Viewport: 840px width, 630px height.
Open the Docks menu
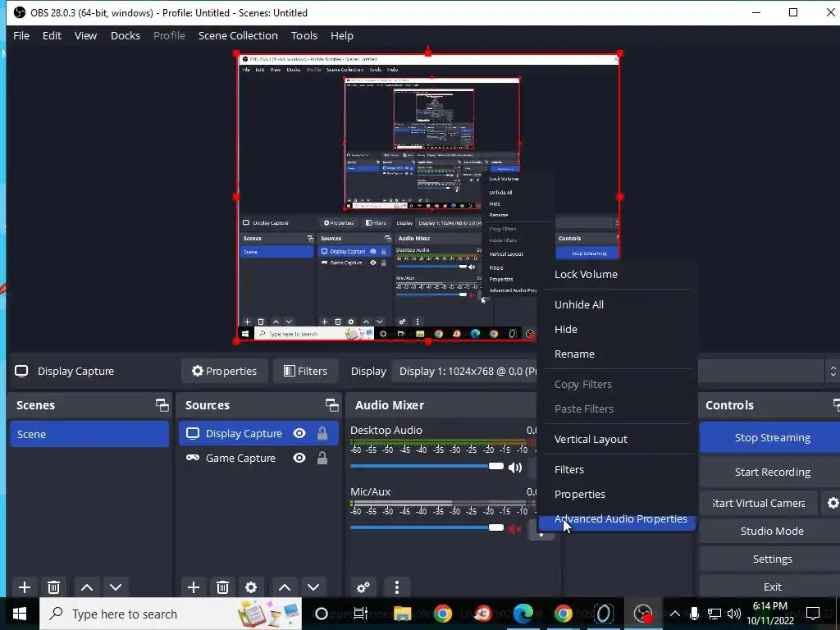[126, 35]
